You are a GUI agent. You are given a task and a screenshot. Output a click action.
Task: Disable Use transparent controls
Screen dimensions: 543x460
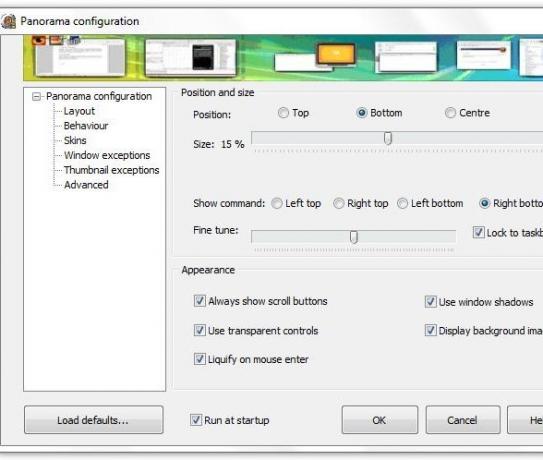coord(199,330)
